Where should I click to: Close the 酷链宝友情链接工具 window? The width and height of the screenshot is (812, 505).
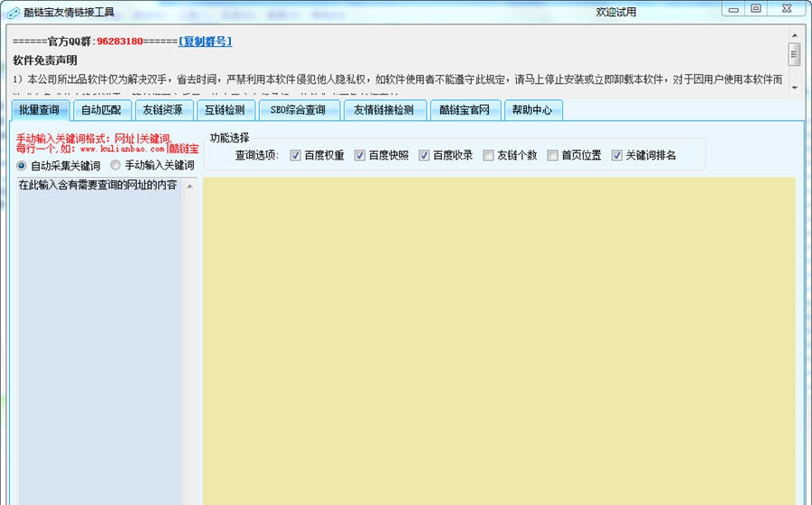[x=787, y=9]
